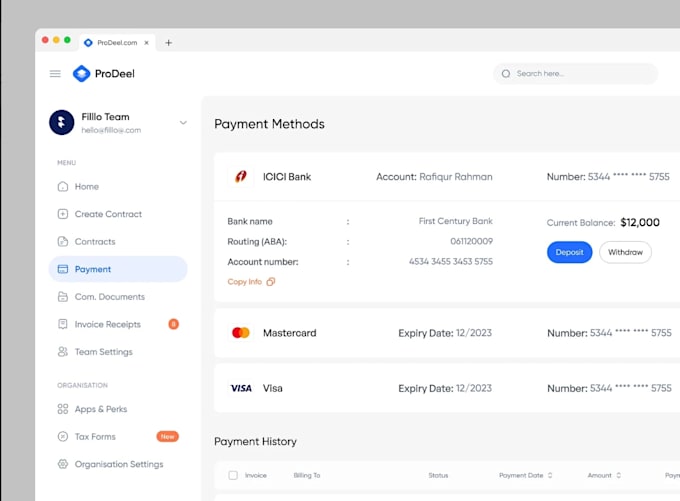
Task: Click the ProDeel brand name
Action: point(115,74)
